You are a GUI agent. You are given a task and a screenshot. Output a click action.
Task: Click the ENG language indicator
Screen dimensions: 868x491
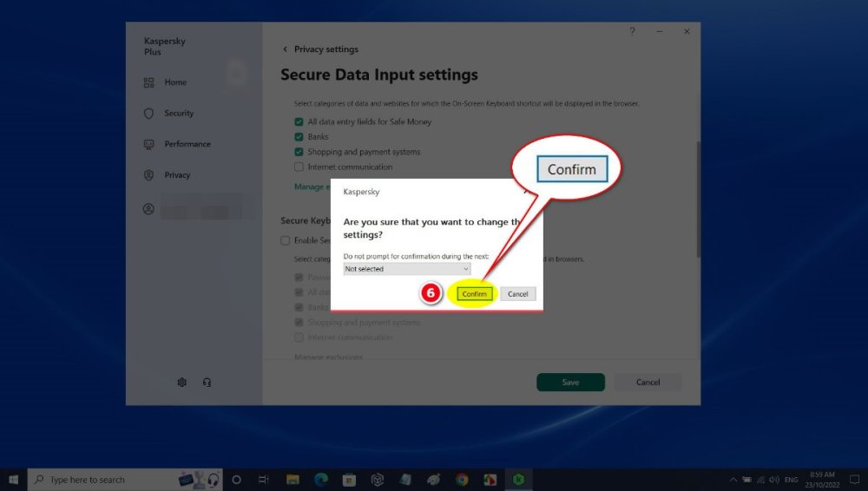tap(791, 480)
